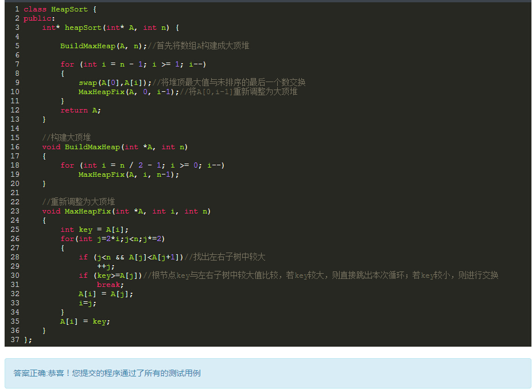The height and width of the screenshot is (392, 532).
Task: Click the 'for(int j=2*i;j<n;j*=2)' loop
Action: coord(112,239)
